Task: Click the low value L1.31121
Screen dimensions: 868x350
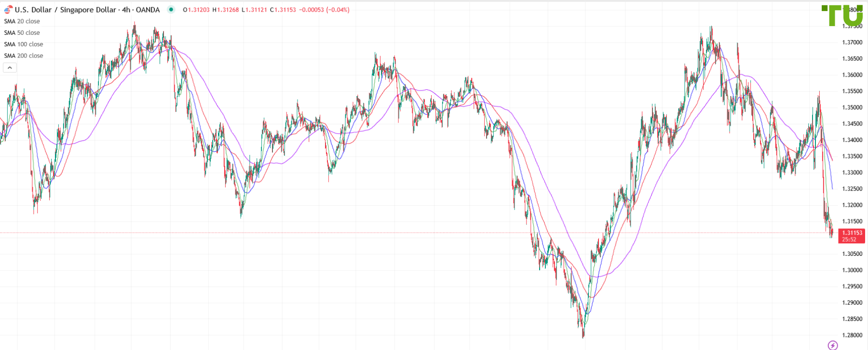Action: coord(254,10)
